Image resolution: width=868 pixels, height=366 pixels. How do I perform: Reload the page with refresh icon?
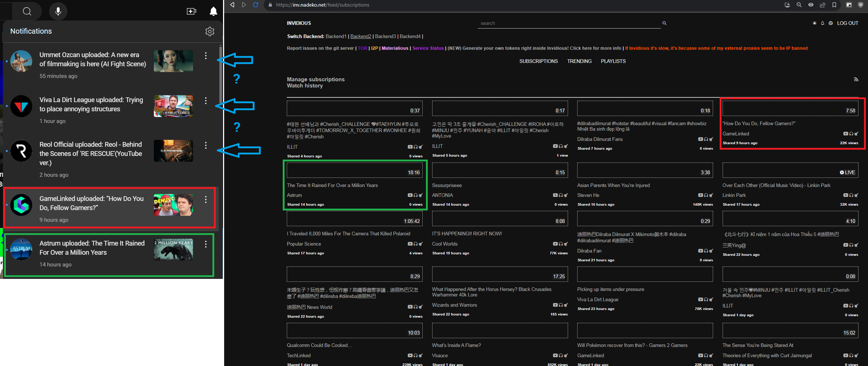[256, 5]
